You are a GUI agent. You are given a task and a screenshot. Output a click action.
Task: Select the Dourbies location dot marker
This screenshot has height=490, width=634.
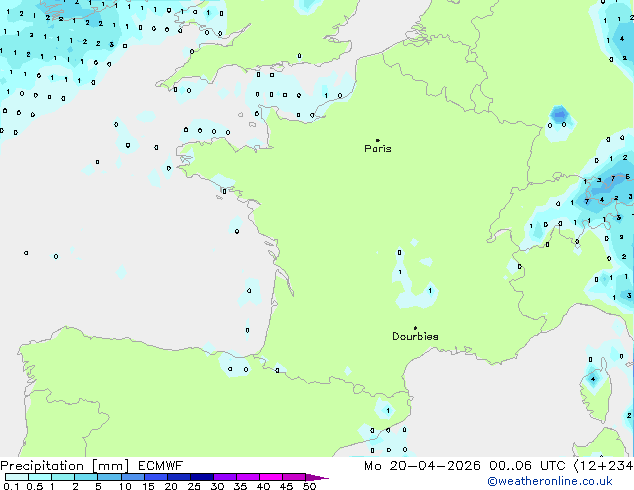(x=415, y=328)
